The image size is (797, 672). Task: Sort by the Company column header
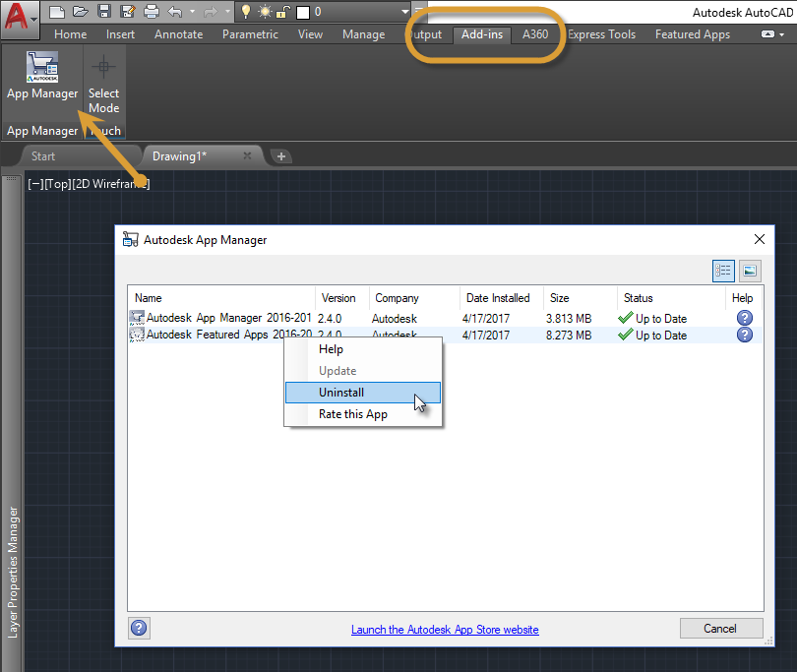(x=414, y=298)
